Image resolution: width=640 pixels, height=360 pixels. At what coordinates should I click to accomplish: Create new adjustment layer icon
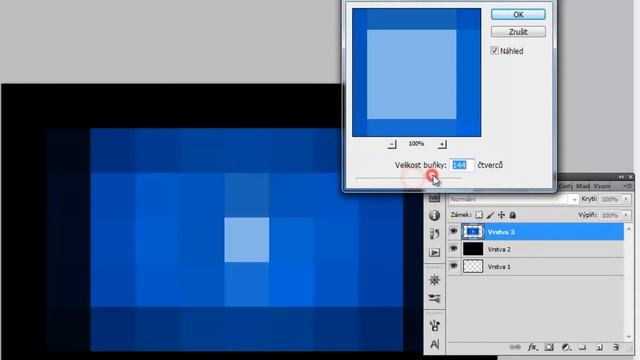[566, 347]
